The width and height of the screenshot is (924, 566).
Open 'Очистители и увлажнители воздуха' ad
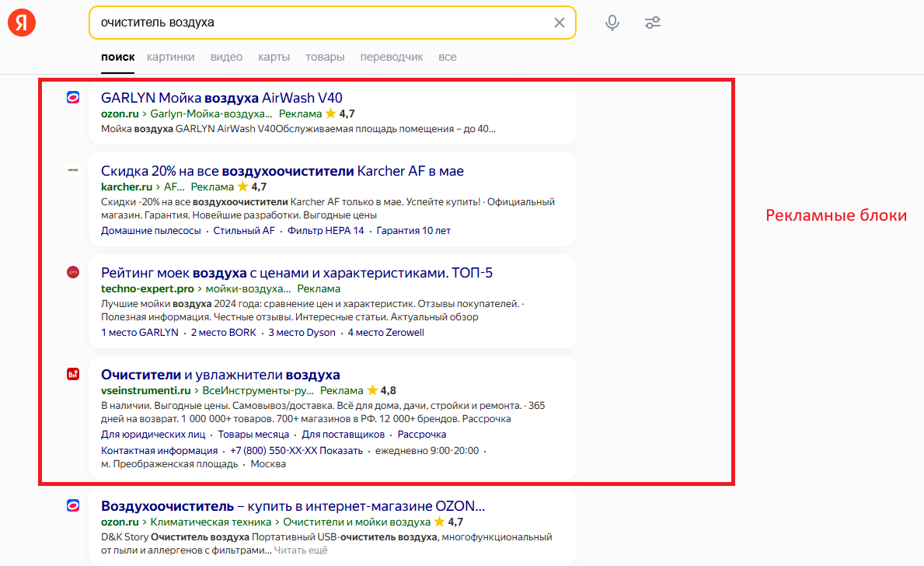pos(221,375)
